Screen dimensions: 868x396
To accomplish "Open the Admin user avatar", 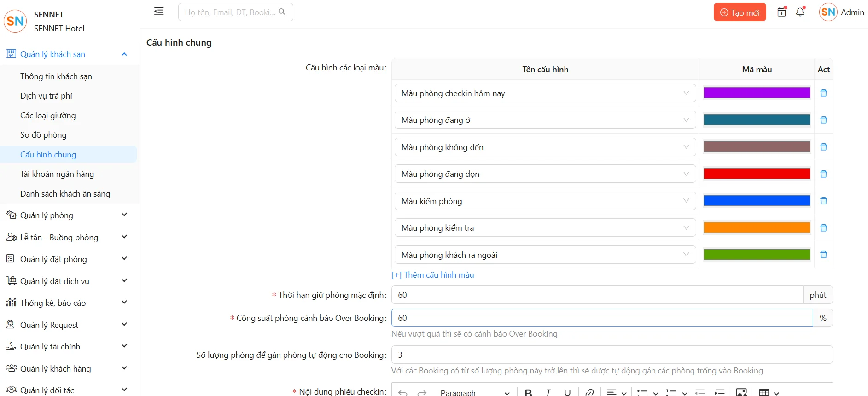I will pos(828,12).
